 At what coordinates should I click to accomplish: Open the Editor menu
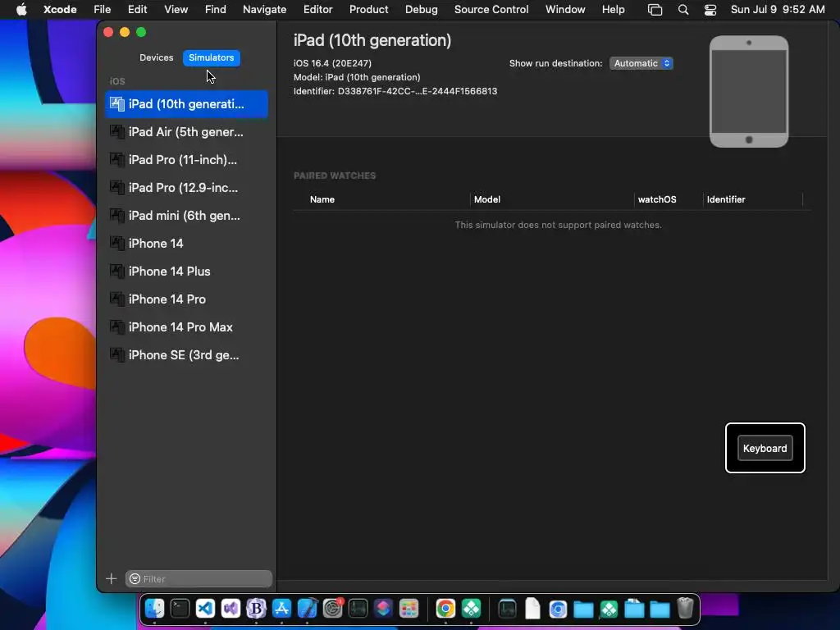pyautogui.click(x=317, y=10)
